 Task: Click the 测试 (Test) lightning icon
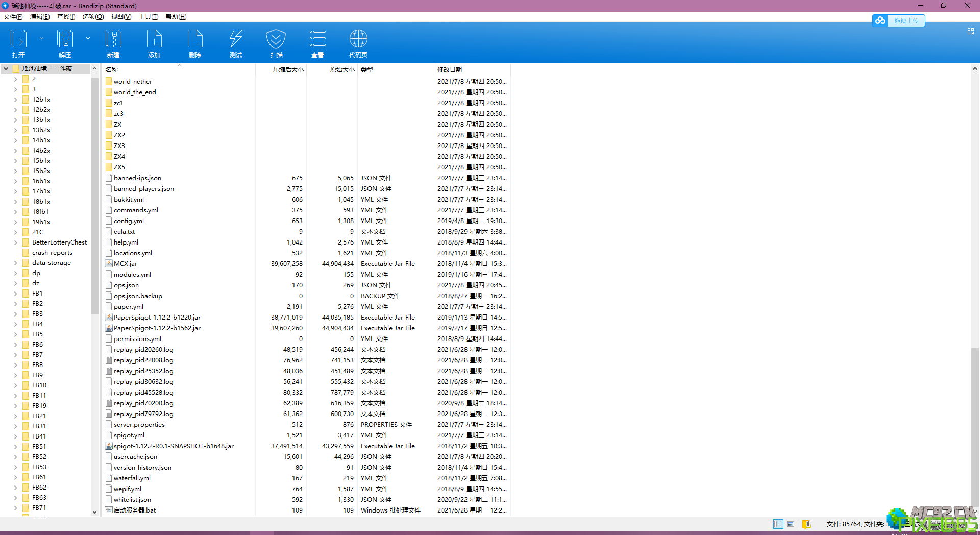click(236, 39)
